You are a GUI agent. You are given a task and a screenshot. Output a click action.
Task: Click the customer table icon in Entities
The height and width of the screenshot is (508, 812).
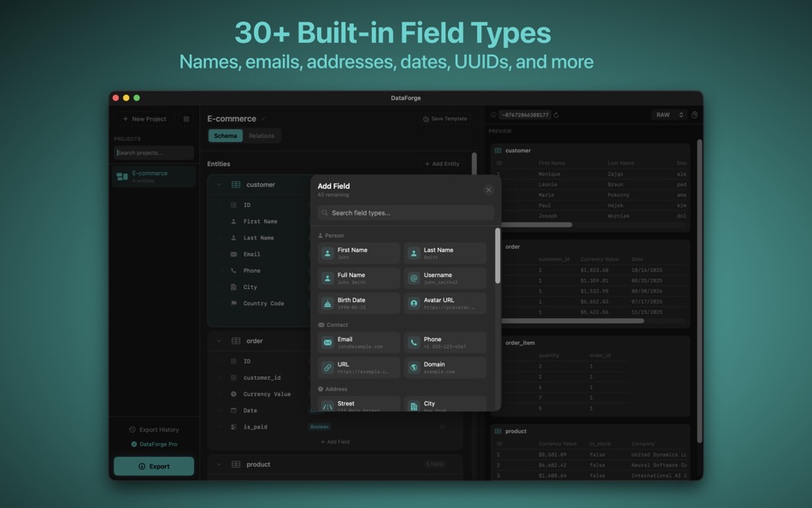pyautogui.click(x=235, y=184)
